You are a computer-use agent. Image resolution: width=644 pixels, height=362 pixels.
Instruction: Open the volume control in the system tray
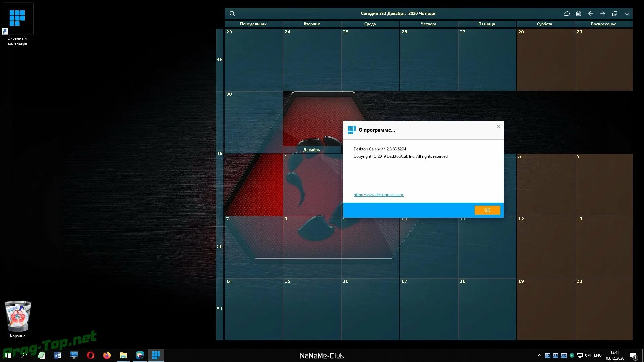pyautogui.click(x=588, y=355)
